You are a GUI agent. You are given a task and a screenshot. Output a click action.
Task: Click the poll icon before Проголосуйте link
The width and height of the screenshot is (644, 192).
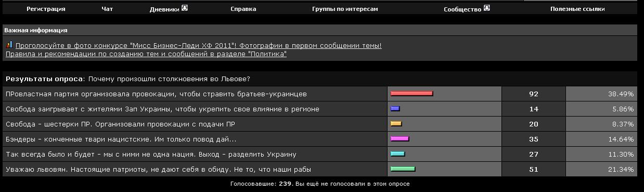coord(9,45)
